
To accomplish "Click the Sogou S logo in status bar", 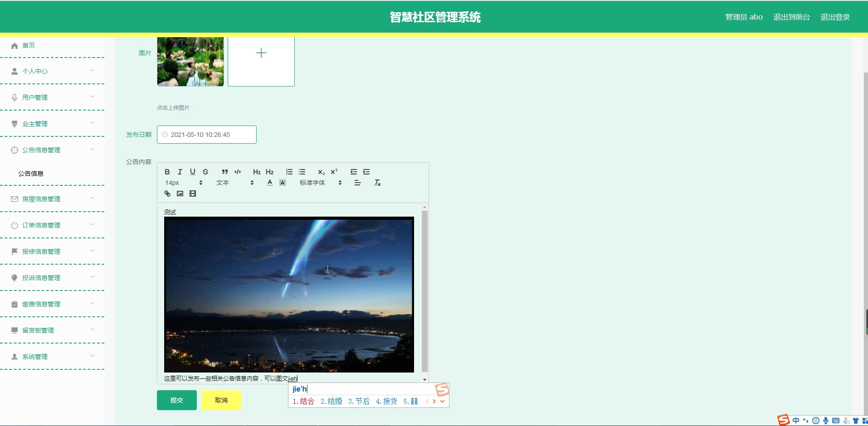I will (x=784, y=420).
